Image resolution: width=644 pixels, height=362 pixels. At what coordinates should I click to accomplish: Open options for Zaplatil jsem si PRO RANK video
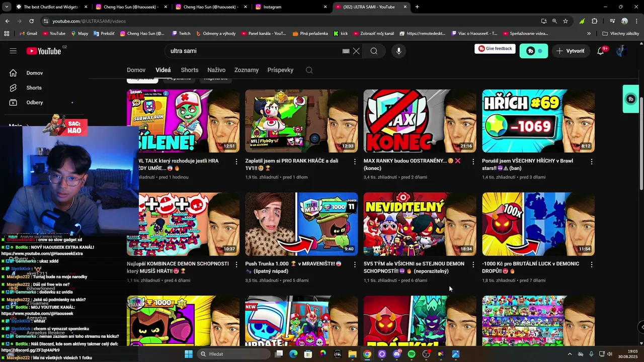(355, 161)
